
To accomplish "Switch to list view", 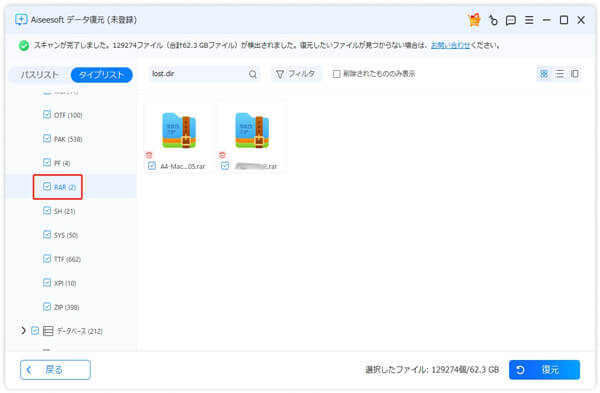I will tap(559, 74).
